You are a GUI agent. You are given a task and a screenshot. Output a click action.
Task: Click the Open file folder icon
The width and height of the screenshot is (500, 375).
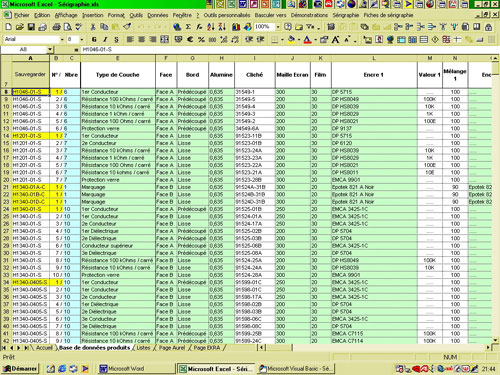(x=20, y=27)
